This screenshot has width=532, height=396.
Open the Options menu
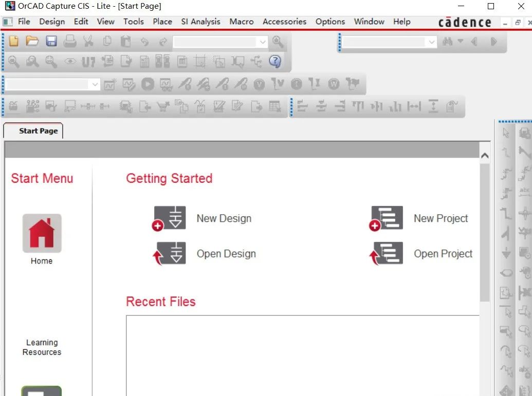[330, 22]
